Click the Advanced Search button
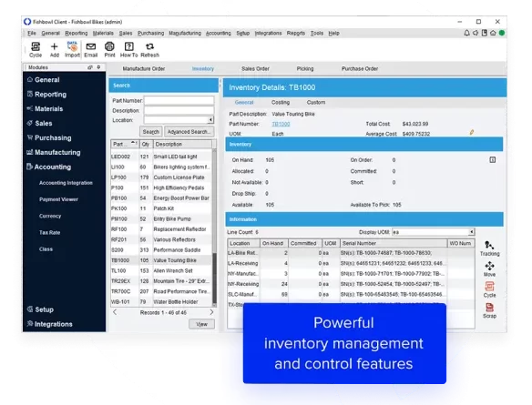Viewport: 532px width, 405px height. [x=189, y=131]
